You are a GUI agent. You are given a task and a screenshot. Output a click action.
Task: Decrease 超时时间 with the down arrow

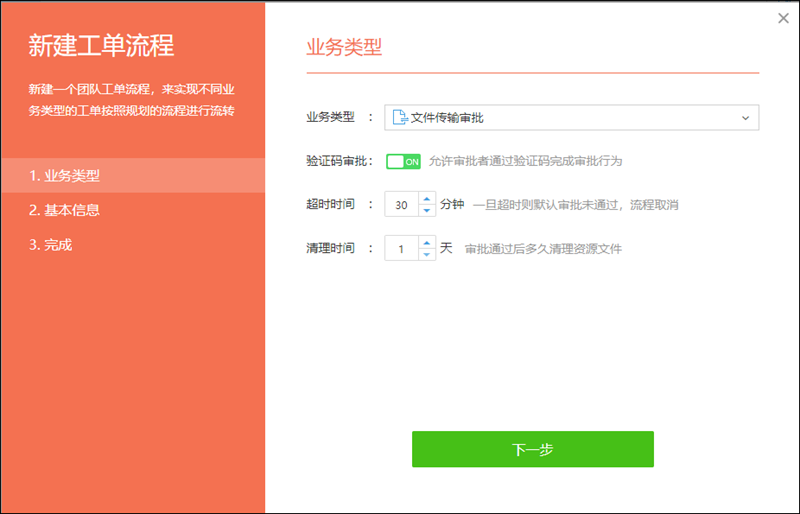[427, 210]
